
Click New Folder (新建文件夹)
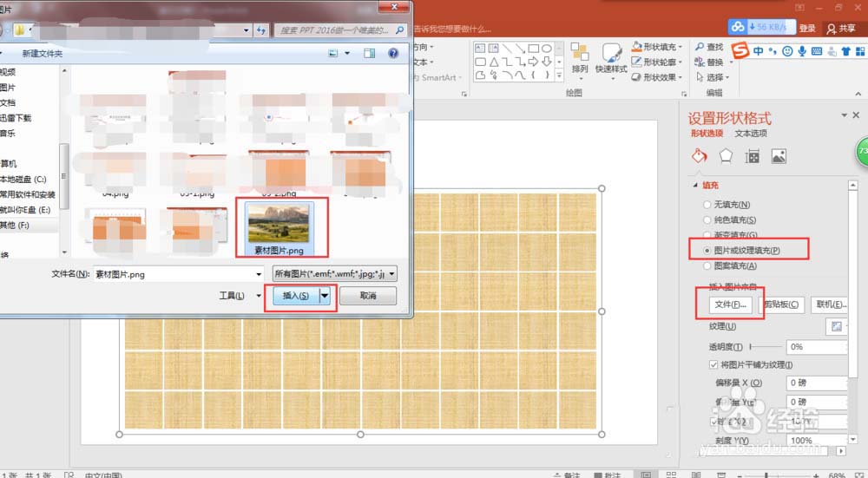coord(42,54)
